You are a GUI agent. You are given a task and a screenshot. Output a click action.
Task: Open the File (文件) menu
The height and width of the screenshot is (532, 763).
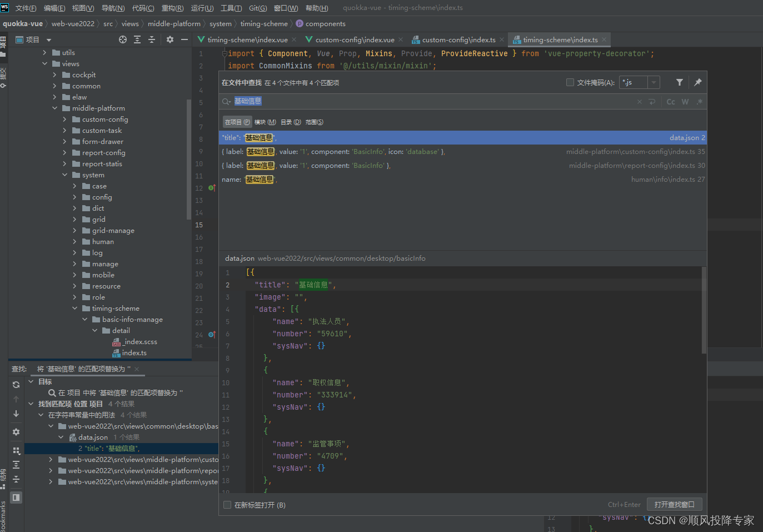pos(26,8)
